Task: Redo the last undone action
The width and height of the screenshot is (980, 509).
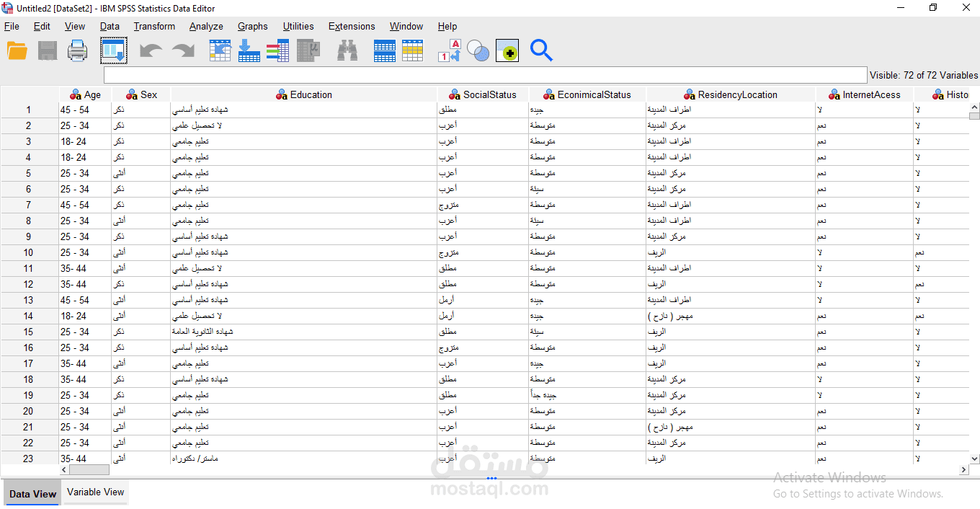Action: pyautogui.click(x=183, y=50)
